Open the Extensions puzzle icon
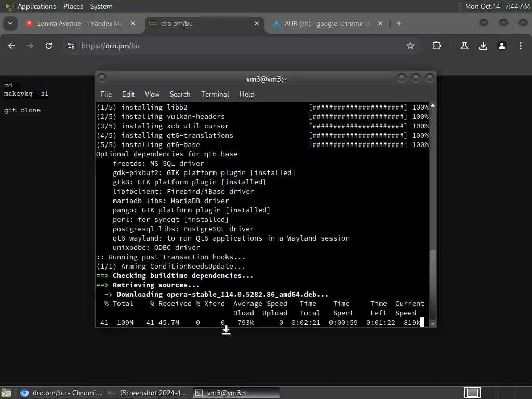The width and height of the screenshot is (532, 399). pyautogui.click(x=436, y=46)
